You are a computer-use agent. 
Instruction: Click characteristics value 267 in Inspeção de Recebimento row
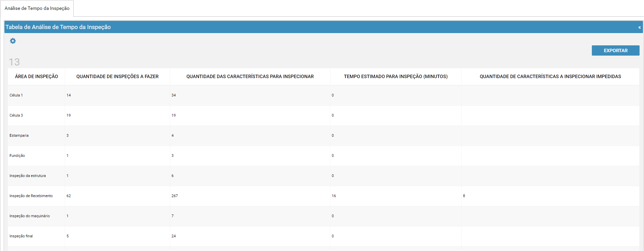[x=175, y=196]
